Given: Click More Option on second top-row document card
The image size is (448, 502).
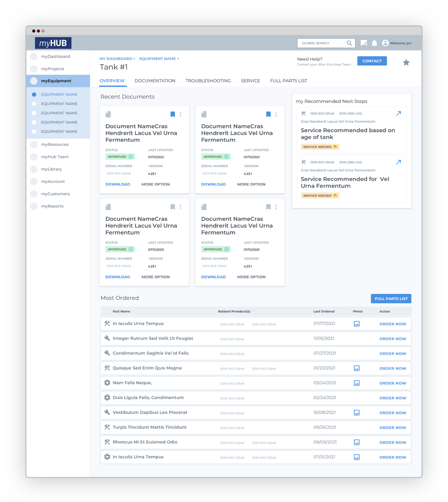Looking at the screenshot, I should click(251, 184).
